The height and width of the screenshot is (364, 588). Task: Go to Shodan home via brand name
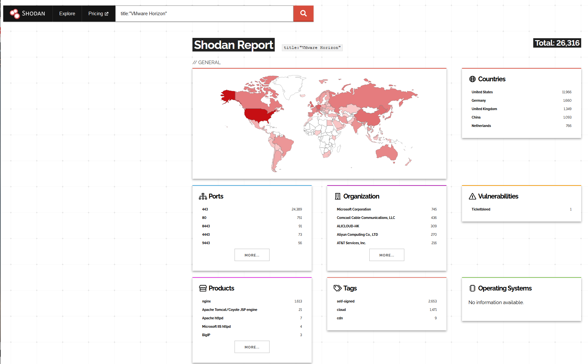point(33,14)
